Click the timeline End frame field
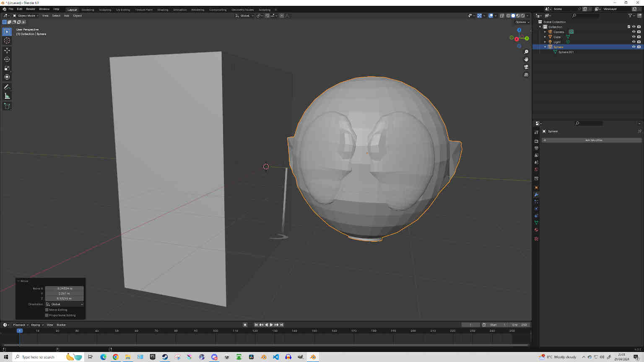The width and height of the screenshot is (644, 362). point(519,325)
